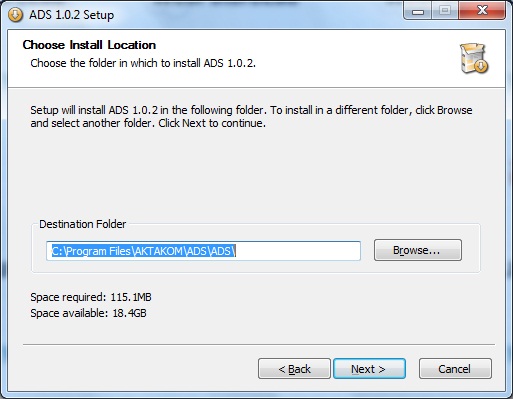Continue installation with Next

click(x=369, y=369)
